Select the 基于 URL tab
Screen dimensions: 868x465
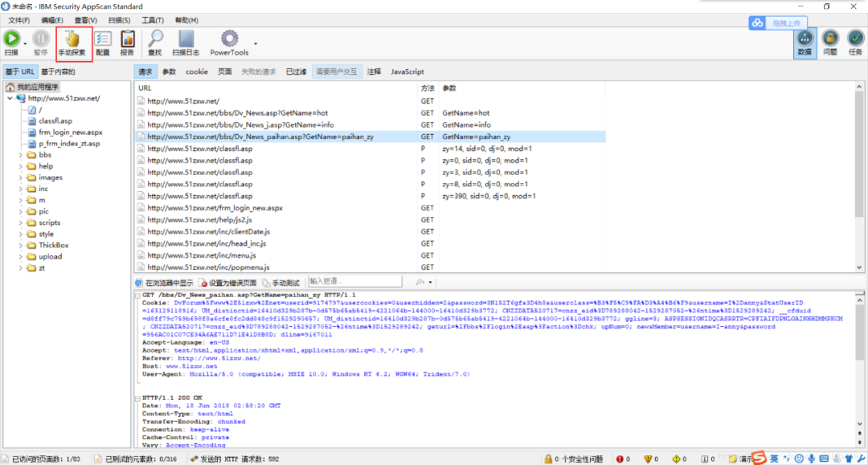click(20, 72)
